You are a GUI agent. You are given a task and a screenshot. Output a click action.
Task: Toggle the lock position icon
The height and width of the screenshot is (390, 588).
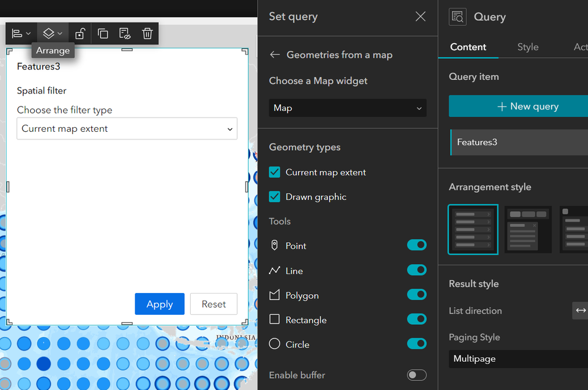(x=80, y=34)
